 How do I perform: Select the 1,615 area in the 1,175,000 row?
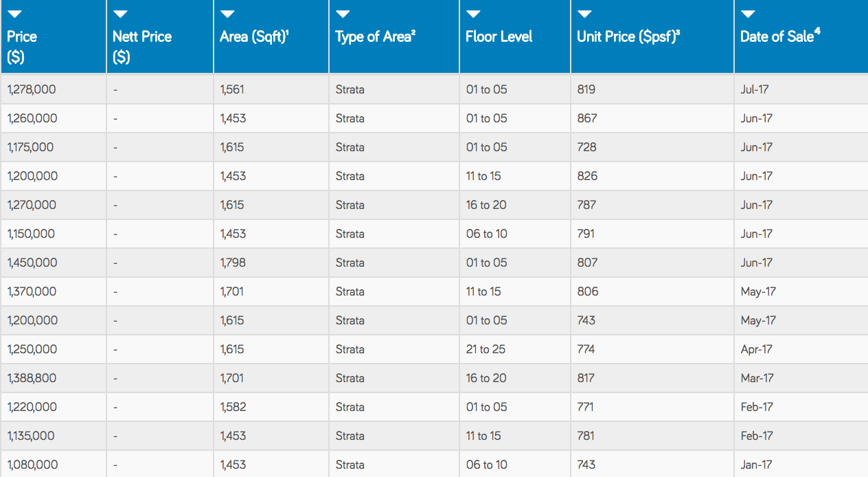(x=232, y=147)
